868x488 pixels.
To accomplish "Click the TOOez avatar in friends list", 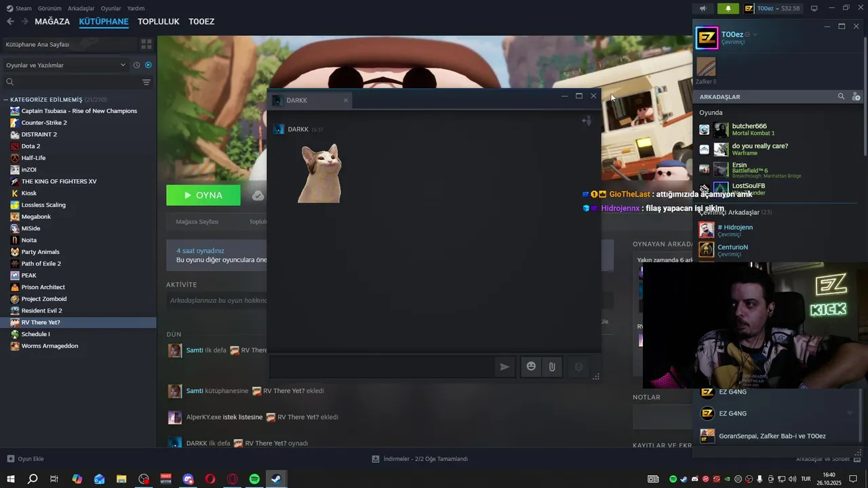I will 707,38.
